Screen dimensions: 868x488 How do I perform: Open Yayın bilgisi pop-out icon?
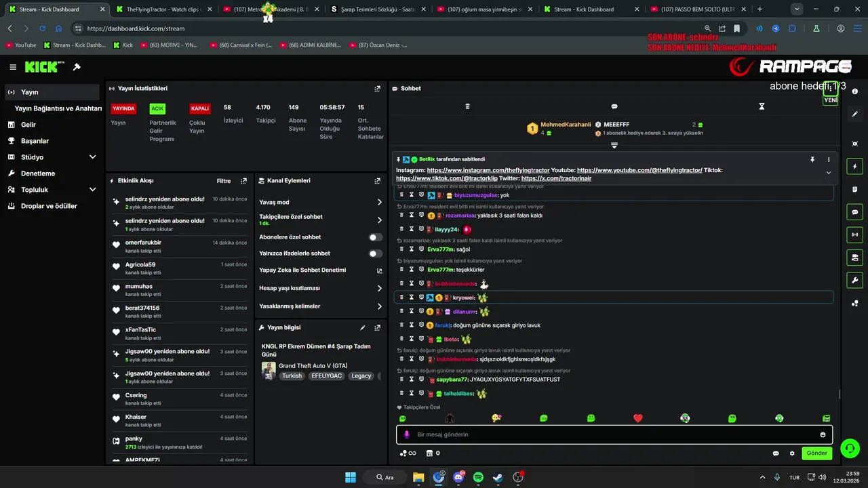378,327
